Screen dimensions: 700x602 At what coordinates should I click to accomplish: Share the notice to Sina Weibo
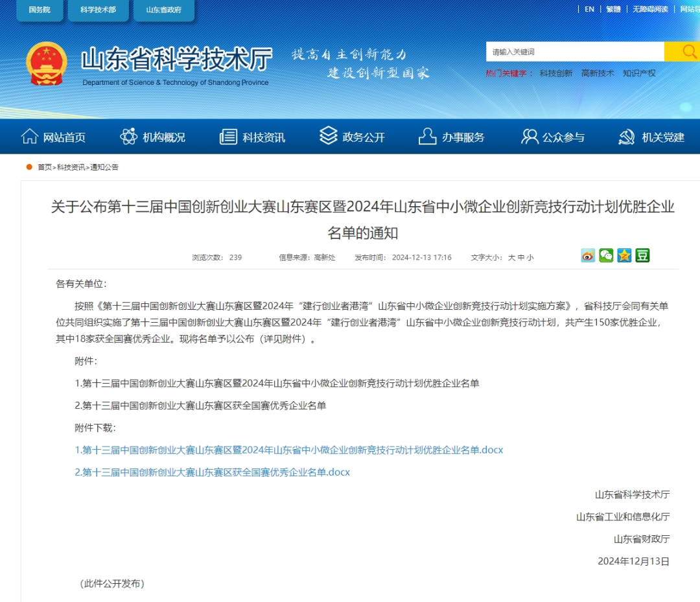(588, 255)
